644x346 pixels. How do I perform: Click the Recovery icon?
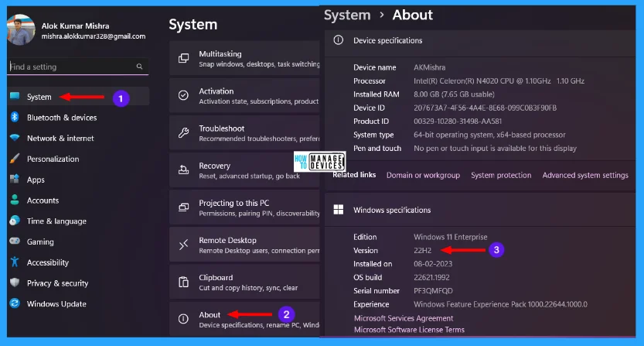coord(183,170)
